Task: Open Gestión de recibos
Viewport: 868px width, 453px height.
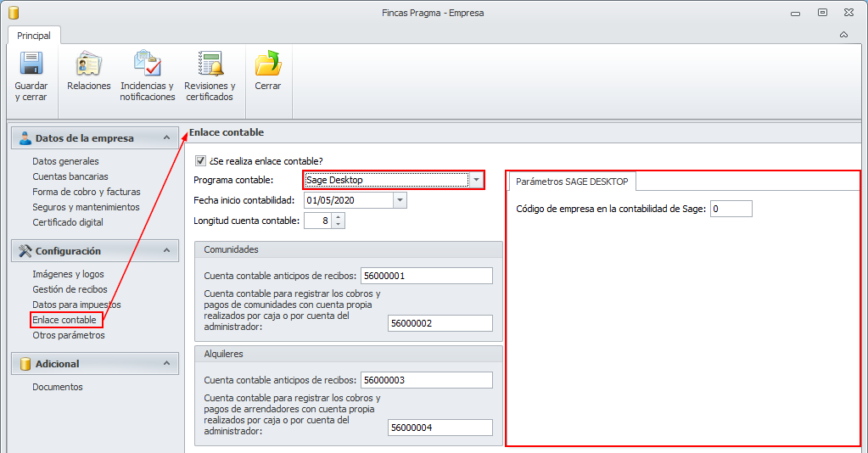Action: point(70,289)
